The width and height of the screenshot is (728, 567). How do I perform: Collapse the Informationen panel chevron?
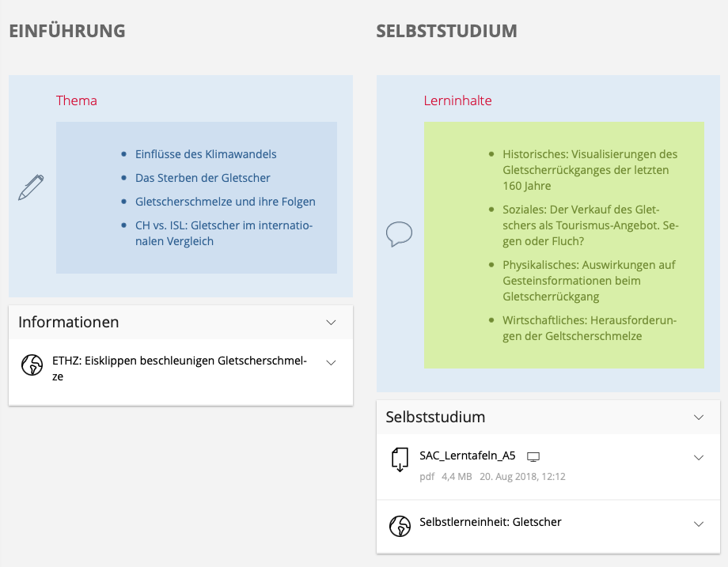point(331,323)
